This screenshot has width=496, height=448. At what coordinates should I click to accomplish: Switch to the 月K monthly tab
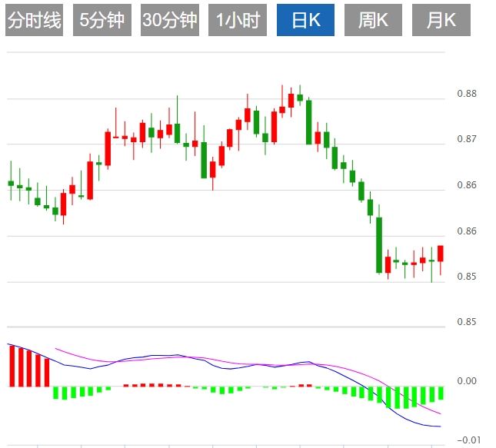click(441, 20)
